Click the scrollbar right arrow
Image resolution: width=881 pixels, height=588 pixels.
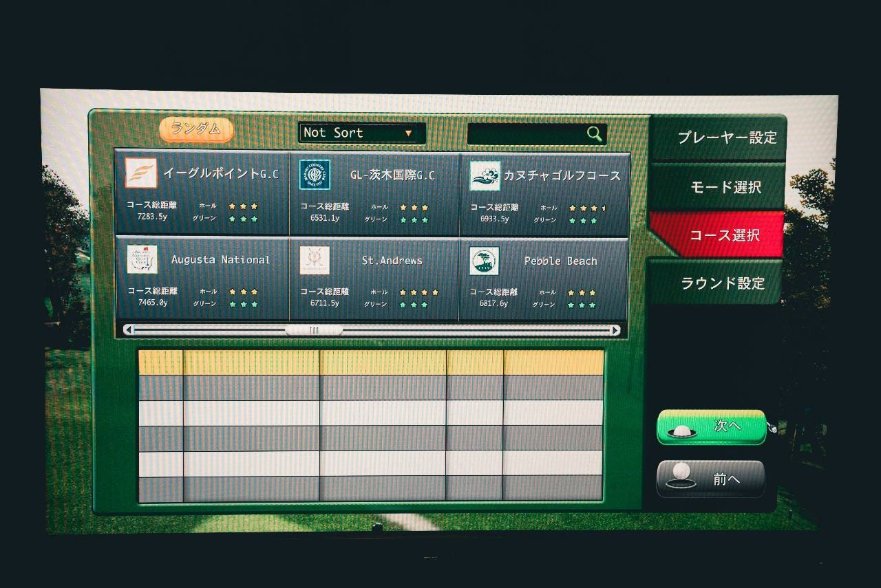(x=615, y=331)
